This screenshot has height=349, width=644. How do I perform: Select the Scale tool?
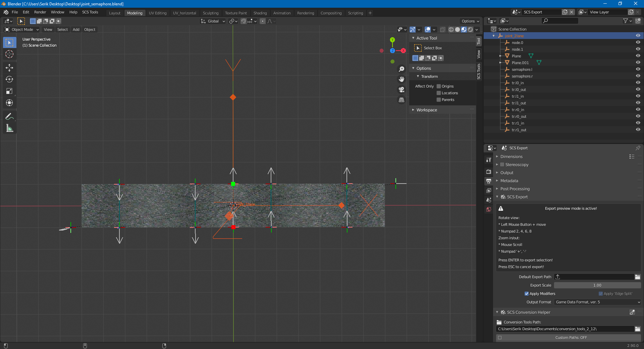[9, 91]
